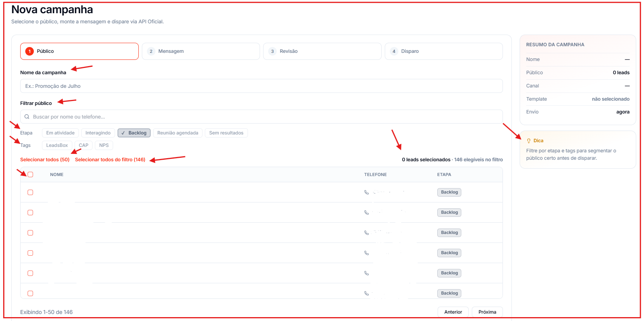Click the ETAPA column header
This screenshot has height=321, width=644.
(444, 174)
